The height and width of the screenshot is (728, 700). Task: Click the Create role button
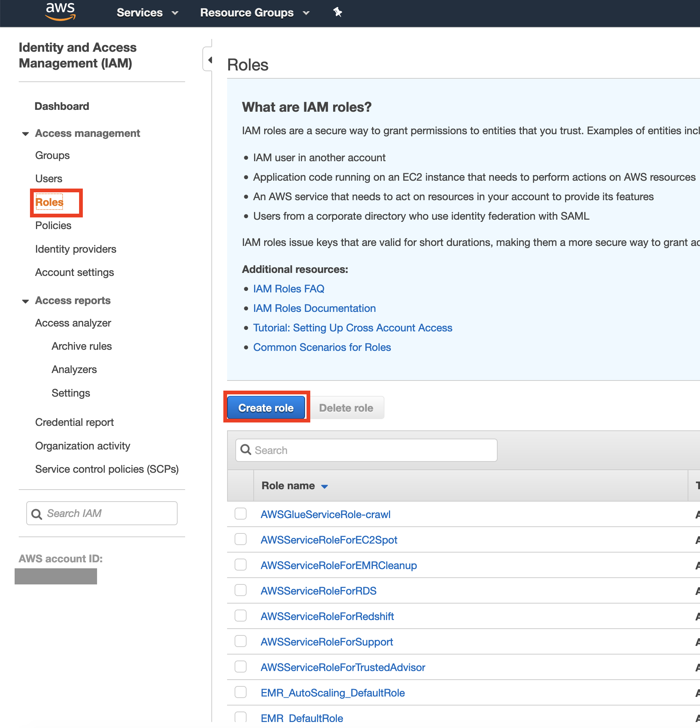266,407
